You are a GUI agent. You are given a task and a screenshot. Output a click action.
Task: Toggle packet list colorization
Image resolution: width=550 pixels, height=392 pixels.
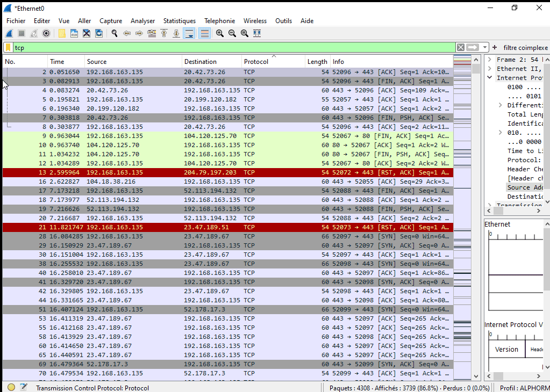[204, 33]
